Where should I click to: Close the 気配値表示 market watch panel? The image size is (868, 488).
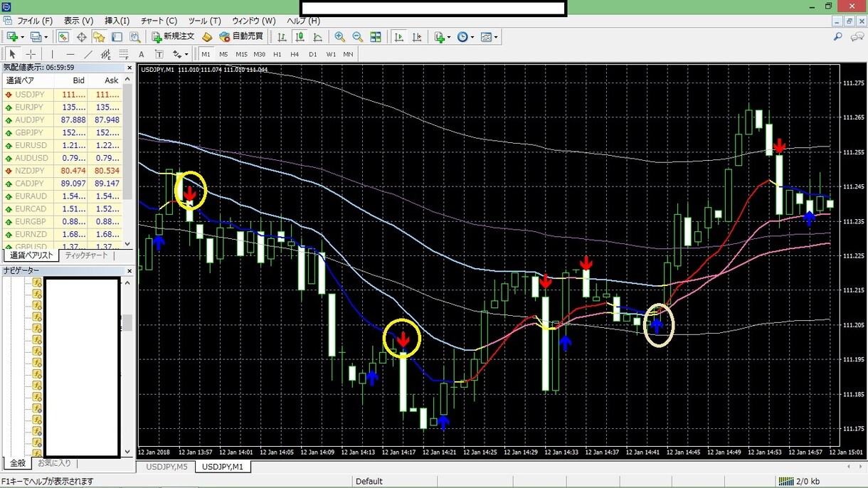tap(129, 68)
